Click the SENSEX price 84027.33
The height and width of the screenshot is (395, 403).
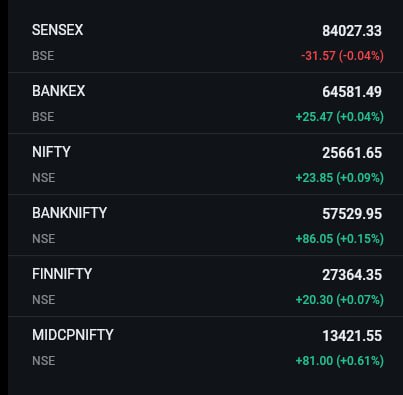tap(352, 31)
